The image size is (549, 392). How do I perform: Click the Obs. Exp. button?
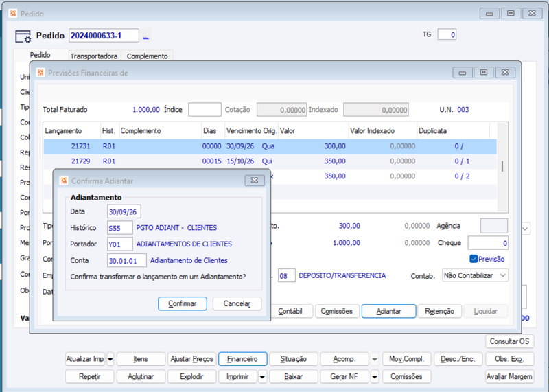(x=509, y=359)
